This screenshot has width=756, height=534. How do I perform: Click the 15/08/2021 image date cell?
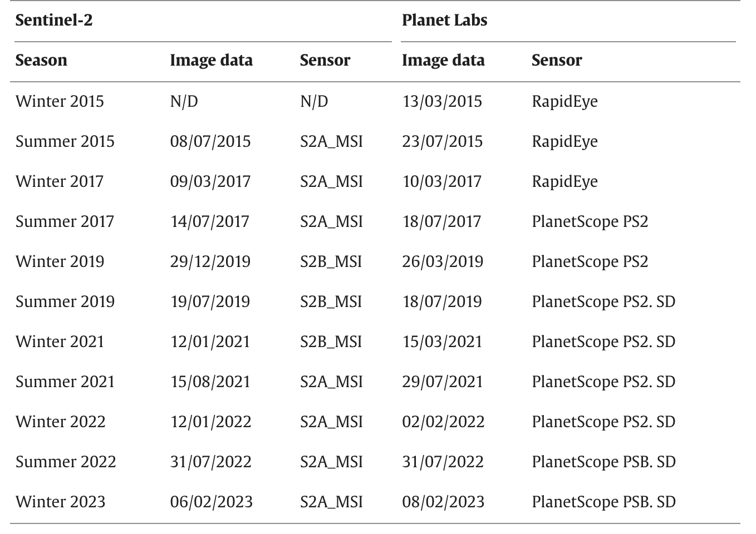pos(210,382)
